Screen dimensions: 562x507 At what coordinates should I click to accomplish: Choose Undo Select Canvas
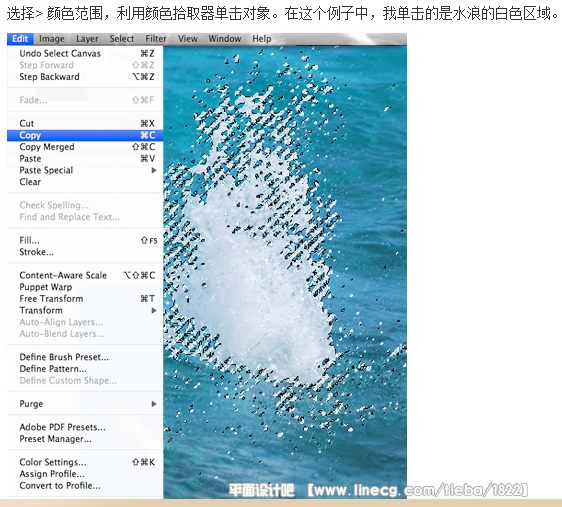(x=85, y=53)
